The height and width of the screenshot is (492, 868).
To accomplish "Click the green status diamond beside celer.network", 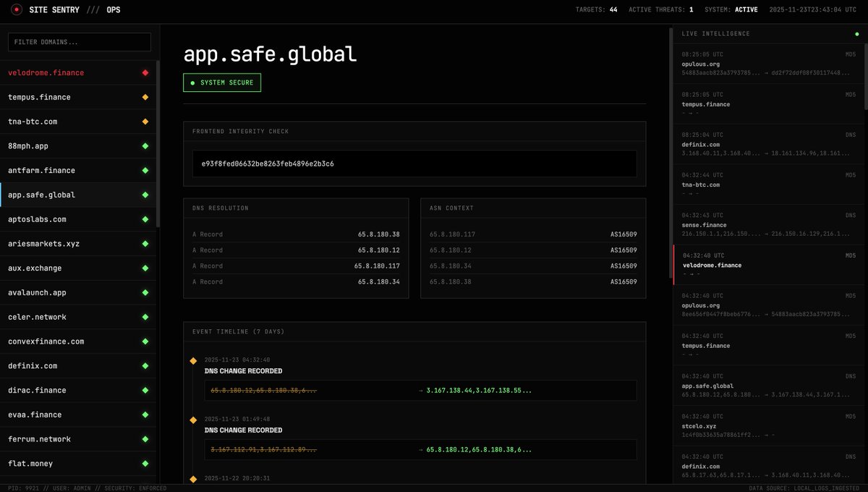I will point(145,317).
